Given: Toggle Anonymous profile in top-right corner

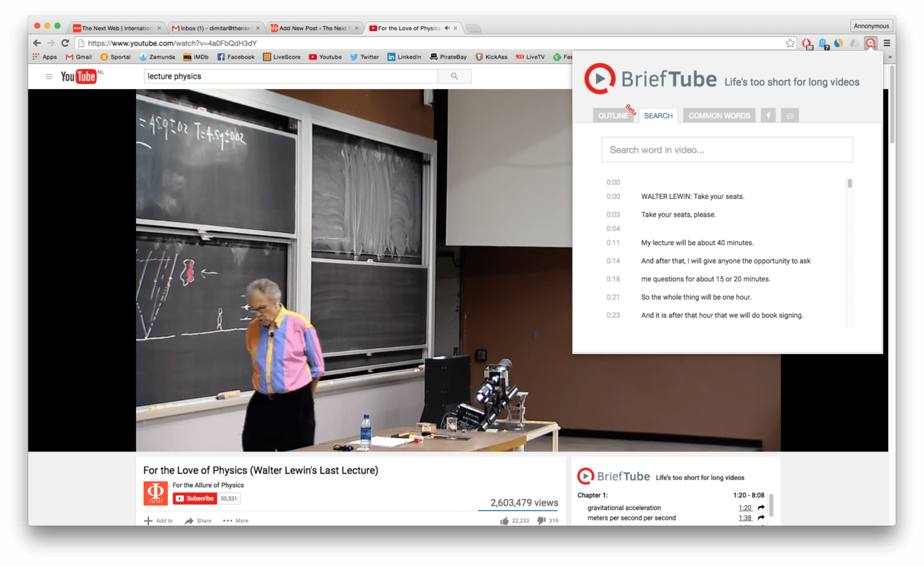Looking at the screenshot, I should tap(871, 26).
